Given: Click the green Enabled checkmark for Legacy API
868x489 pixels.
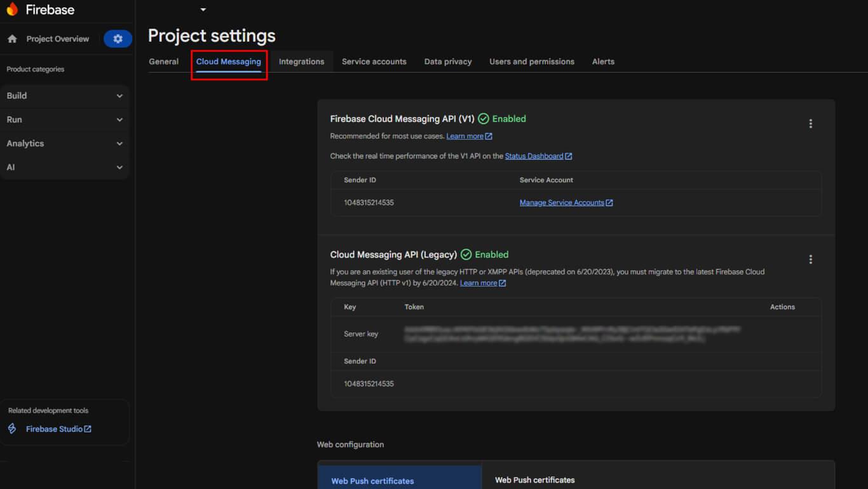Looking at the screenshot, I should [466, 255].
